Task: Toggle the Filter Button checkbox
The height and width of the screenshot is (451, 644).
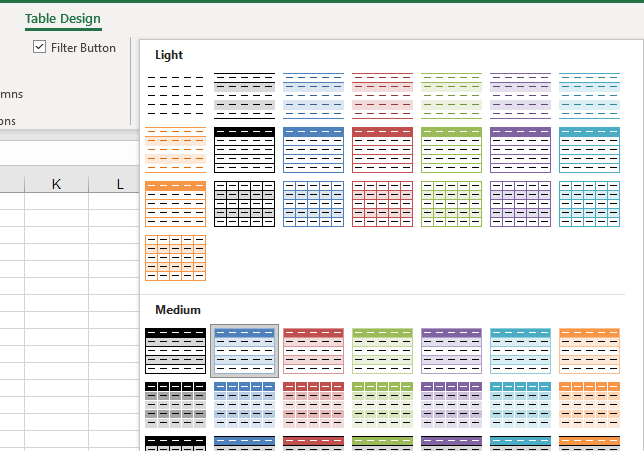Action: (x=40, y=47)
